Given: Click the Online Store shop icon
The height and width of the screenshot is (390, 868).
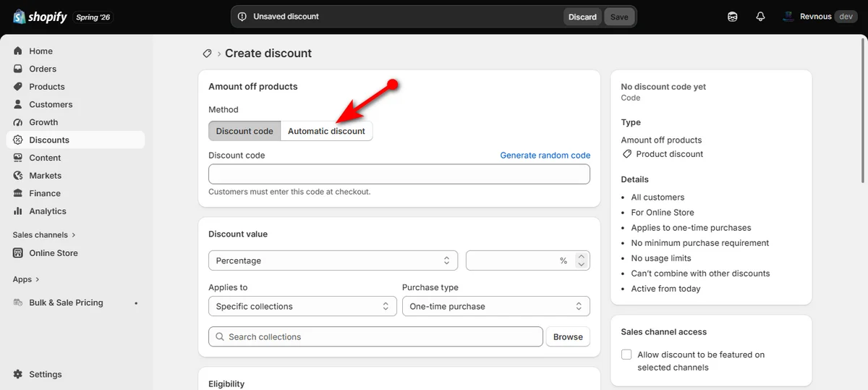Looking at the screenshot, I should (18, 253).
